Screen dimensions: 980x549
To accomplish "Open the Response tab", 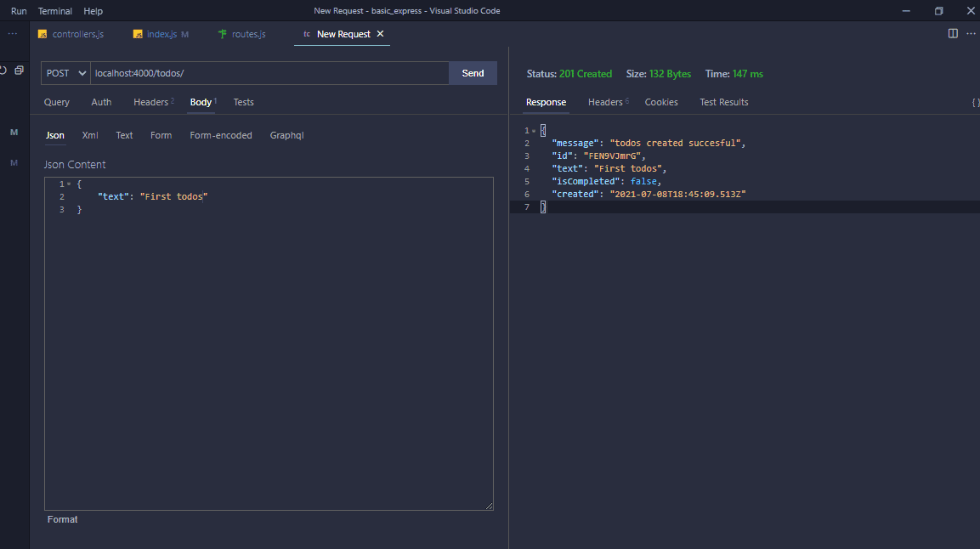I will [547, 103].
